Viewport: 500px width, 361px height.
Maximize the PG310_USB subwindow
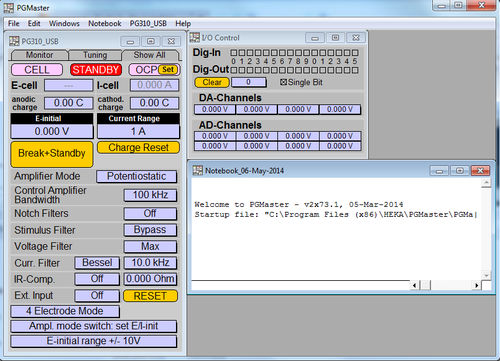(151, 41)
